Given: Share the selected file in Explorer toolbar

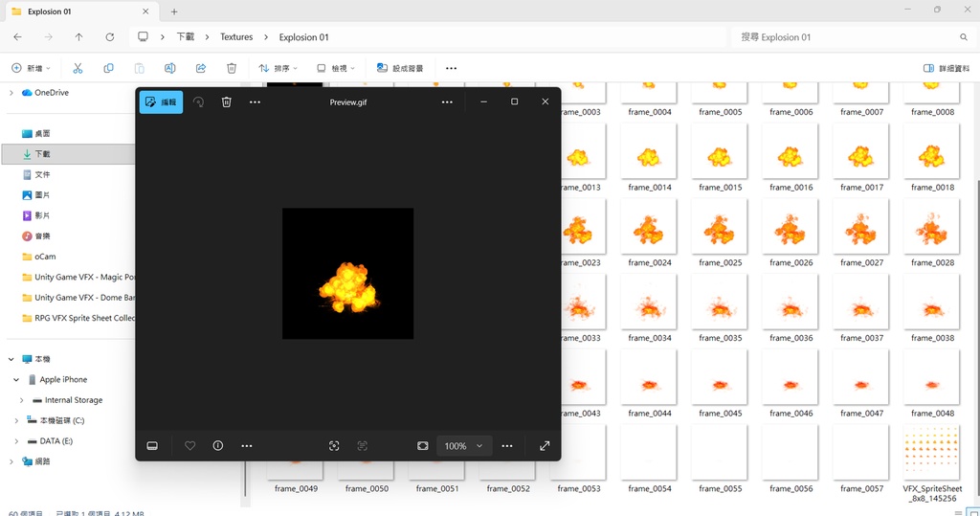Looking at the screenshot, I should coord(201,68).
